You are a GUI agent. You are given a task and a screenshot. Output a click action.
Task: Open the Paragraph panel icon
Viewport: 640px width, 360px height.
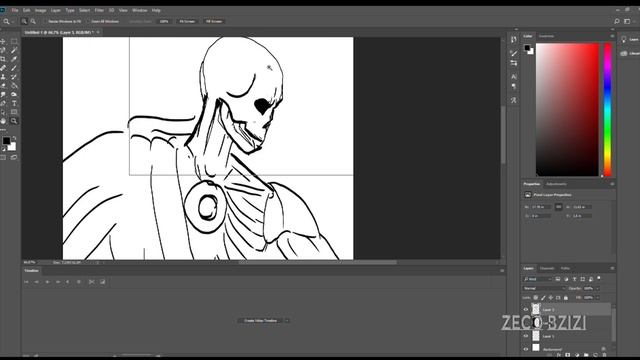(x=513, y=87)
